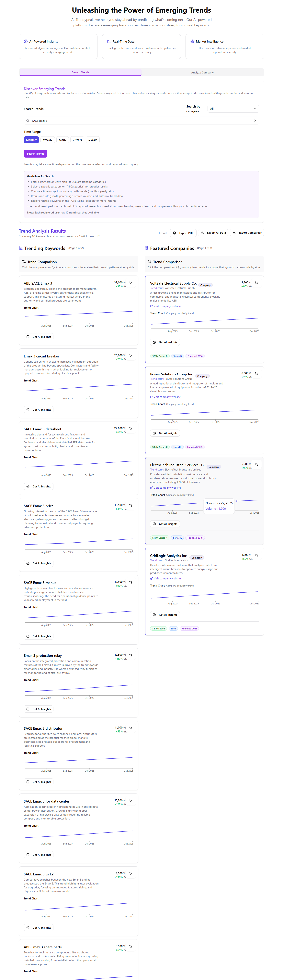This screenshot has width=283, height=980.
Task: Click the purple Search Trends button
Action: (x=35, y=154)
